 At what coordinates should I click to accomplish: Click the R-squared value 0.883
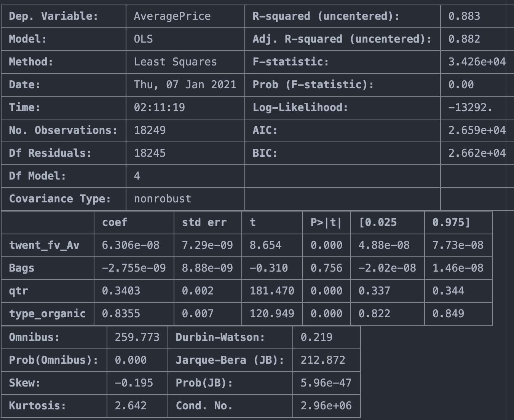(x=464, y=16)
